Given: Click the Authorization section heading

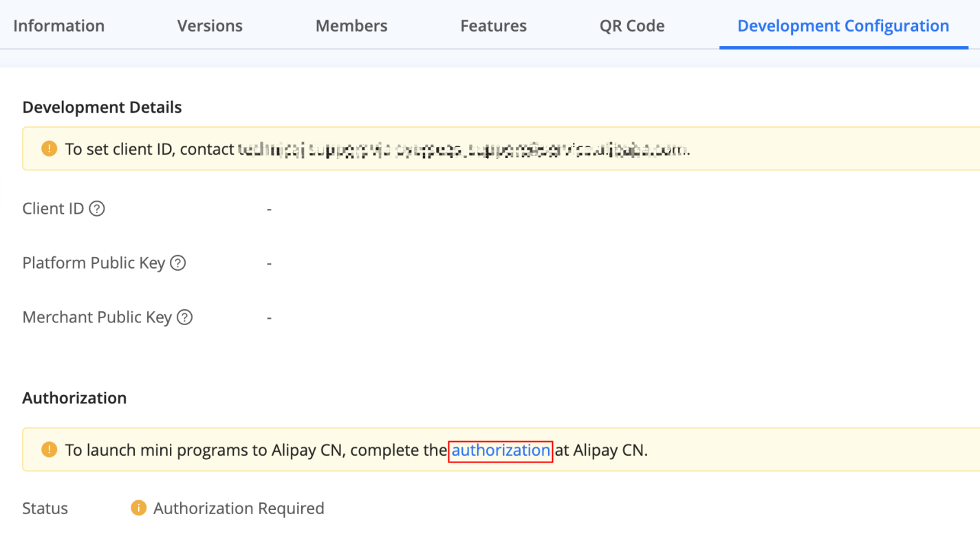Looking at the screenshot, I should click(x=74, y=398).
